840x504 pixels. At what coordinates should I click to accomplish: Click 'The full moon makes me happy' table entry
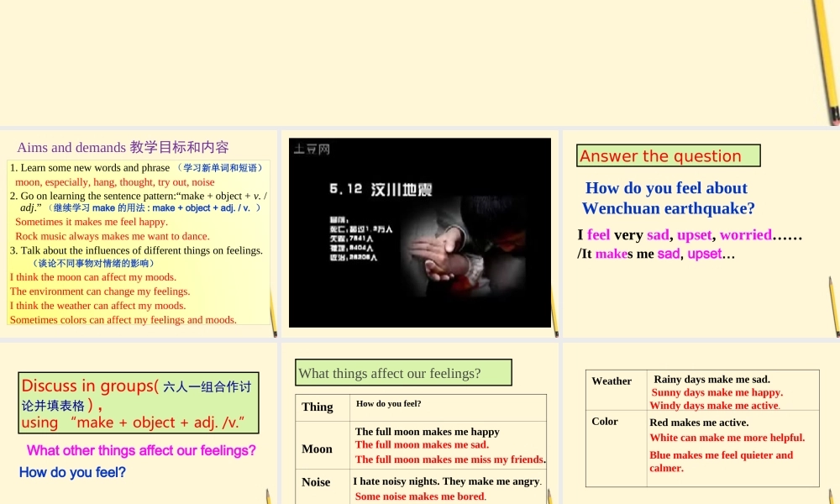pyautogui.click(x=427, y=431)
